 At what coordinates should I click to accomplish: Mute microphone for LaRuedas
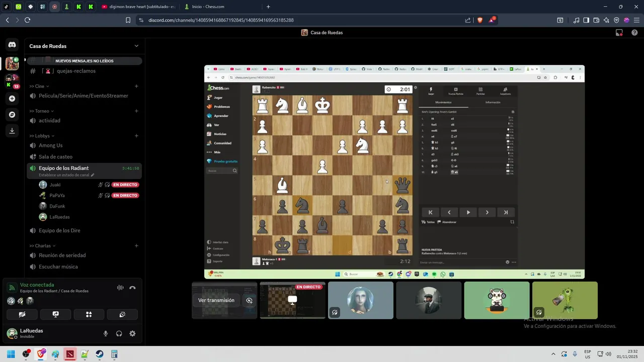point(106,333)
